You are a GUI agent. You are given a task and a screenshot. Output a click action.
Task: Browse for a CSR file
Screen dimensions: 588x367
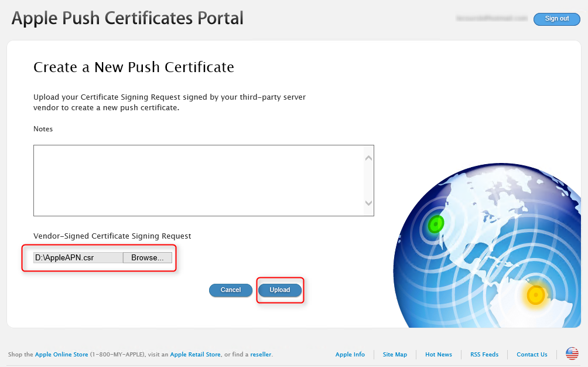coord(148,258)
